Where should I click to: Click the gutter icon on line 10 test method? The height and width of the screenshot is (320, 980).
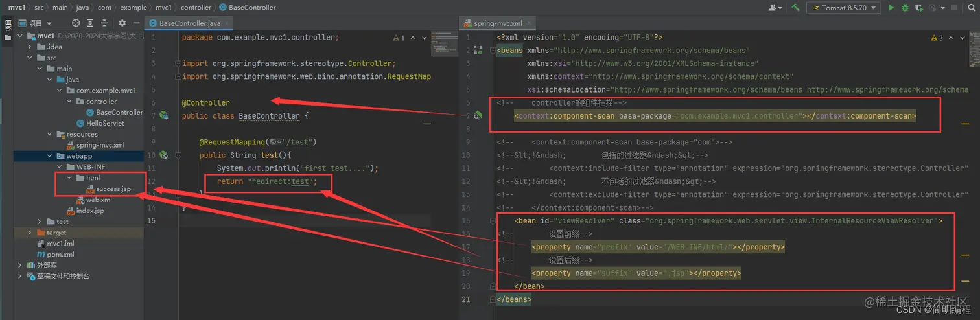pos(164,155)
